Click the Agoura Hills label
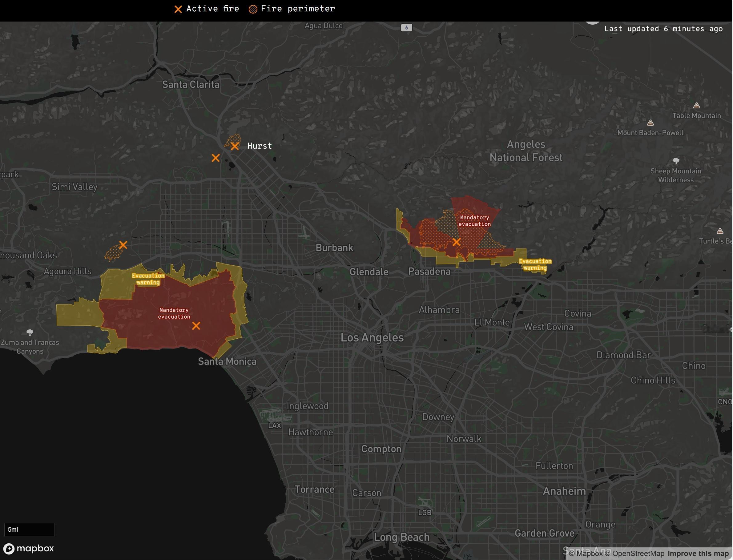733x560 pixels. point(68,271)
